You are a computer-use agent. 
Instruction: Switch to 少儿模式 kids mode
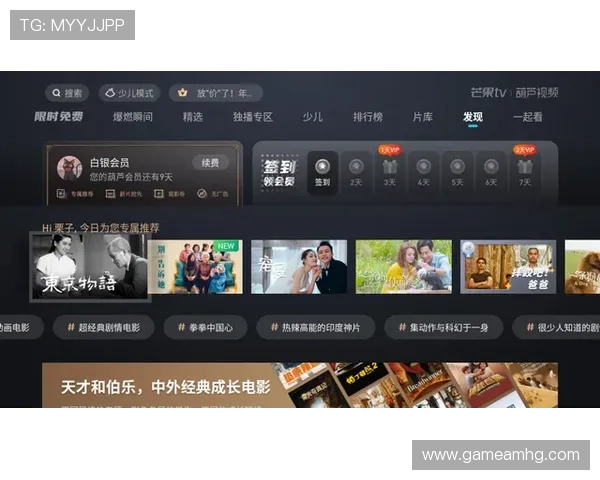130,93
